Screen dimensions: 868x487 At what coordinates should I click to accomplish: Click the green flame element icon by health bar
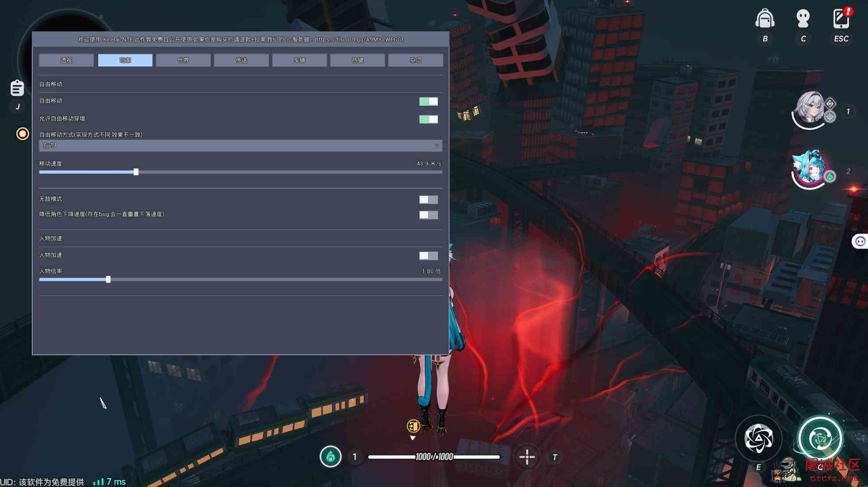(x=331, y=457)
